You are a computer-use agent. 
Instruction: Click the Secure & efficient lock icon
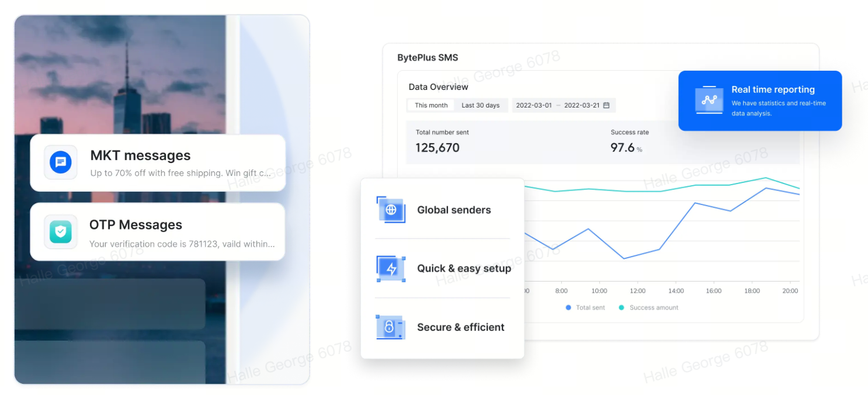390,327
